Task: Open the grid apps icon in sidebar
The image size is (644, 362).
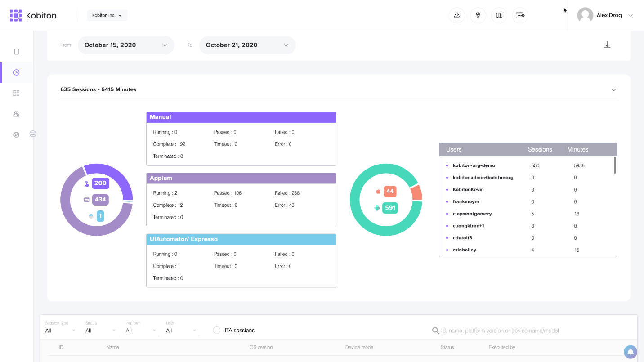Action: click(17, 93)
